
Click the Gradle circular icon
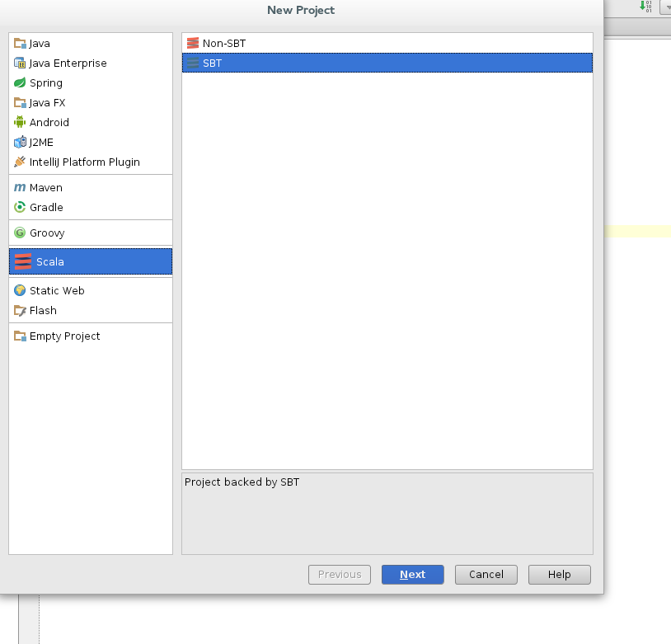click(20, 207)
